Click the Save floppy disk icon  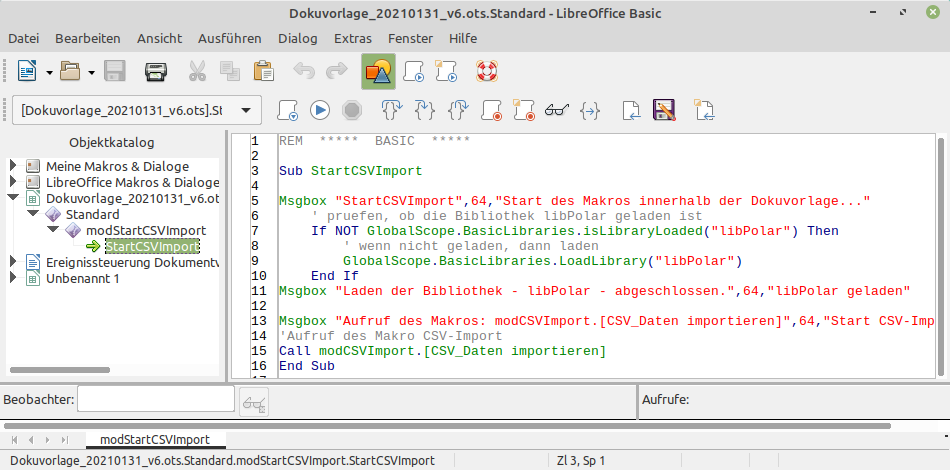tap(115, 71)
